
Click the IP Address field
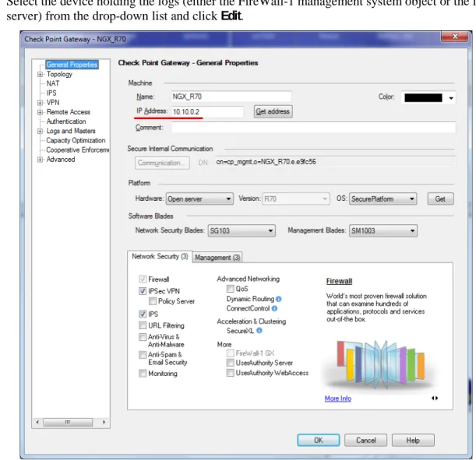pos(207,111)
